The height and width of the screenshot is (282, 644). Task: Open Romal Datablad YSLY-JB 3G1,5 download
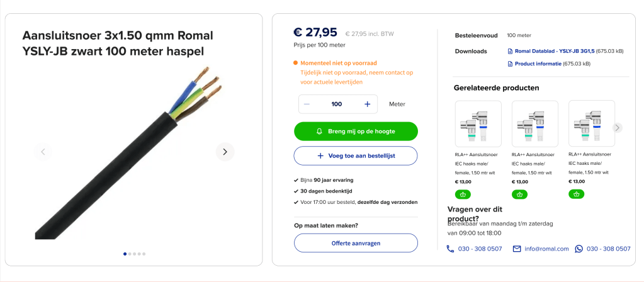pos(551,51)
